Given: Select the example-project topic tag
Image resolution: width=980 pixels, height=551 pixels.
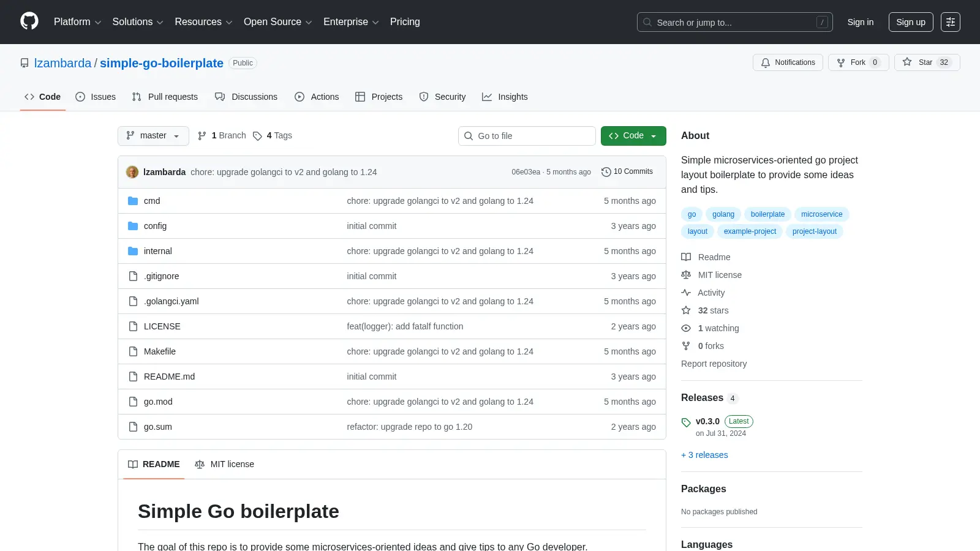Looking at the screenshot, I should 750,231.
